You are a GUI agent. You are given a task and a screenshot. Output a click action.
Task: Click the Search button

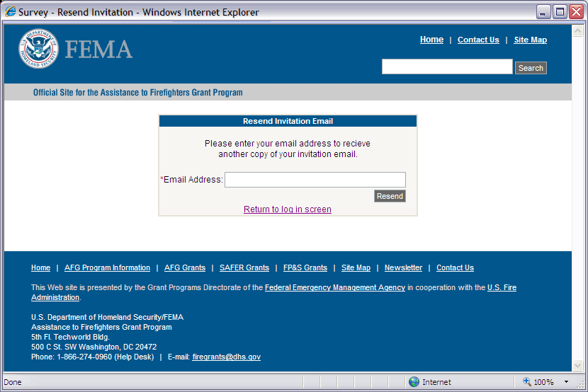click(531, 68)
